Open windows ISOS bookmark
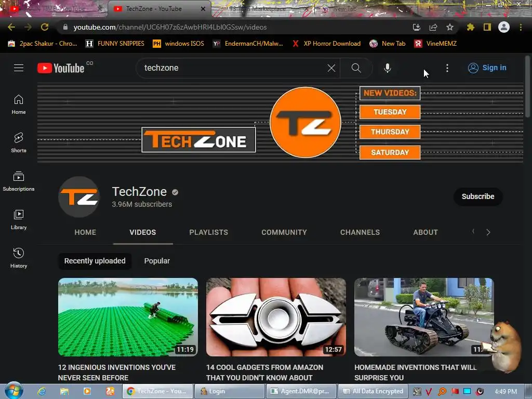The image size is (532, 399). coord(179,44)
